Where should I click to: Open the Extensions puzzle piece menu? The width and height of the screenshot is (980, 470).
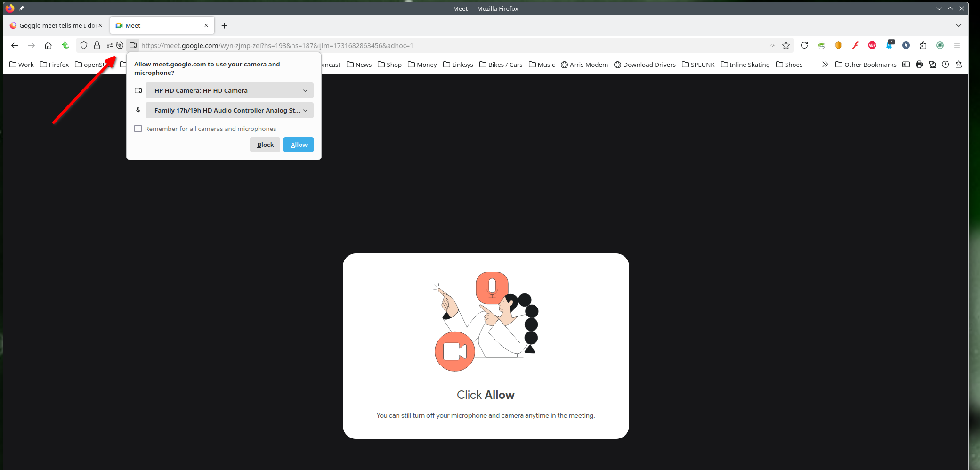(923, 45)
